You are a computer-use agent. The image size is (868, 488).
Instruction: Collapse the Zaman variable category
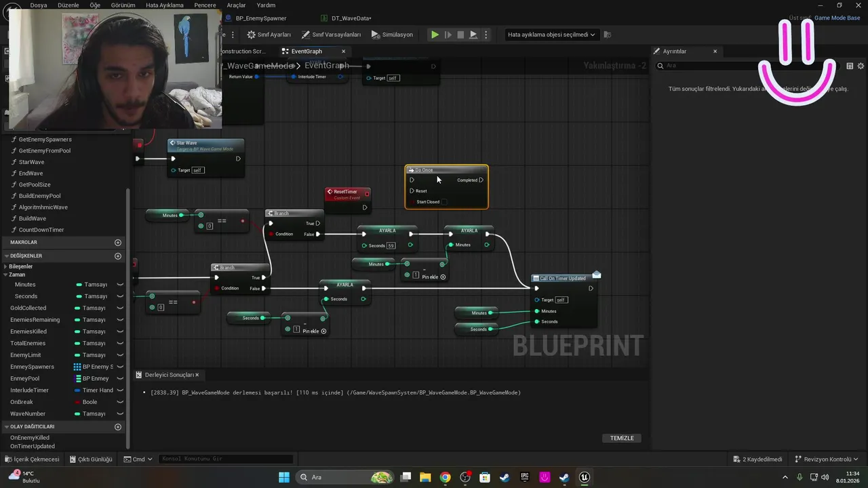(5, 274)
